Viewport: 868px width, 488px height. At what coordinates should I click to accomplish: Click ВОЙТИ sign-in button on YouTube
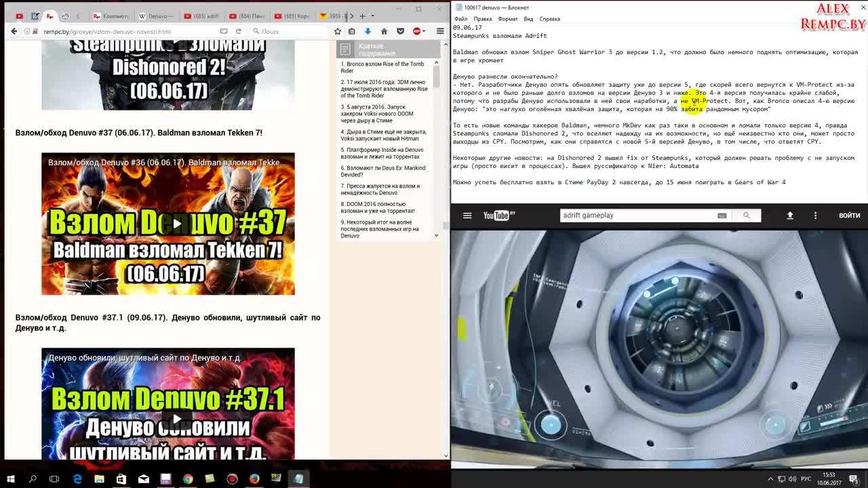pyautogui.click(x=850, y=216)
